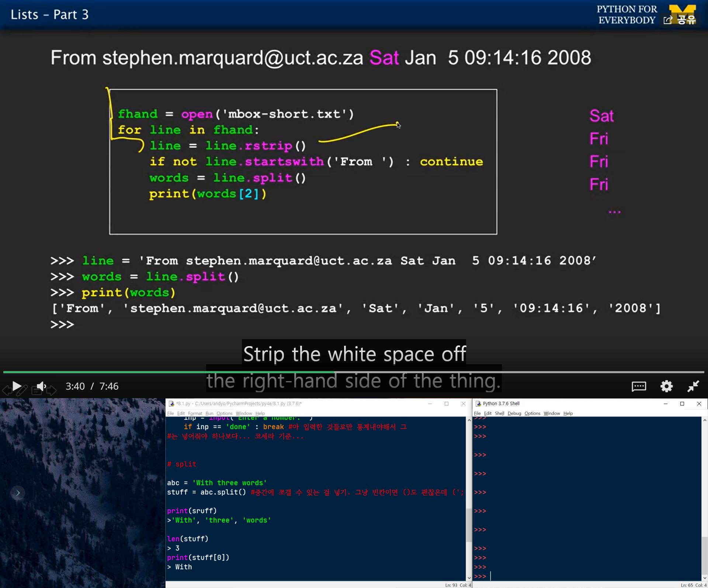Open the Debug menu in Shell
708x588 pixels.
tap(514, 413)
